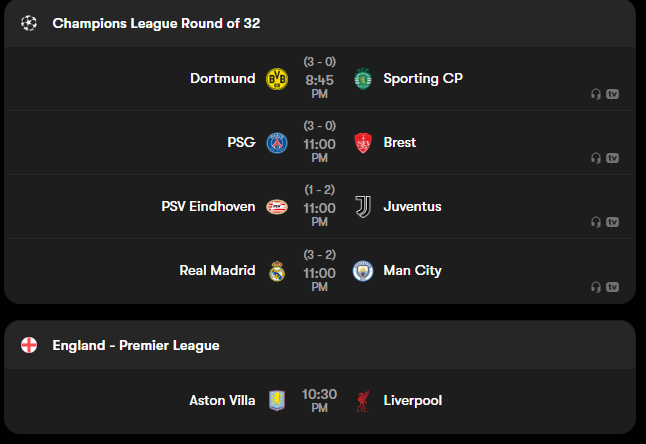Open the England - Premier League heading
Viewport: 646px width, 444px height.
136,345
